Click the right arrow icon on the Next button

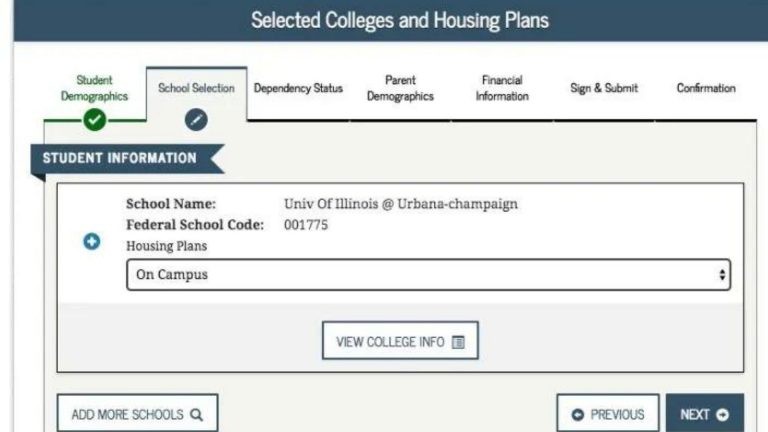point(722,414)
